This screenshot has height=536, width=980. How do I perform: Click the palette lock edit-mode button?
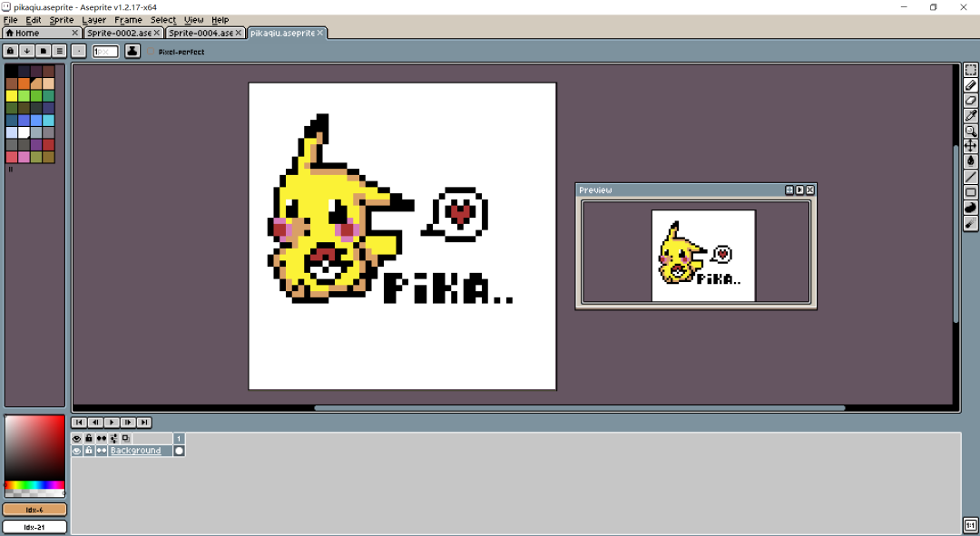[x=11, y=51]
